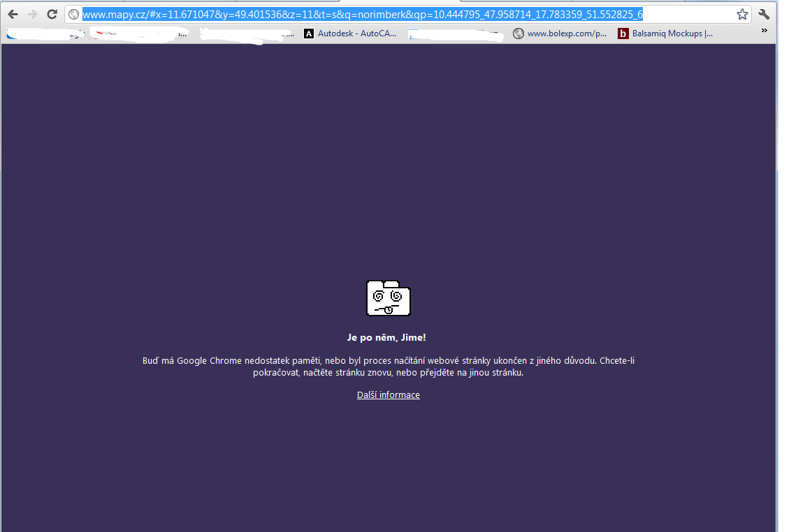Open the Chrome wrench menu

click(764, 15)
